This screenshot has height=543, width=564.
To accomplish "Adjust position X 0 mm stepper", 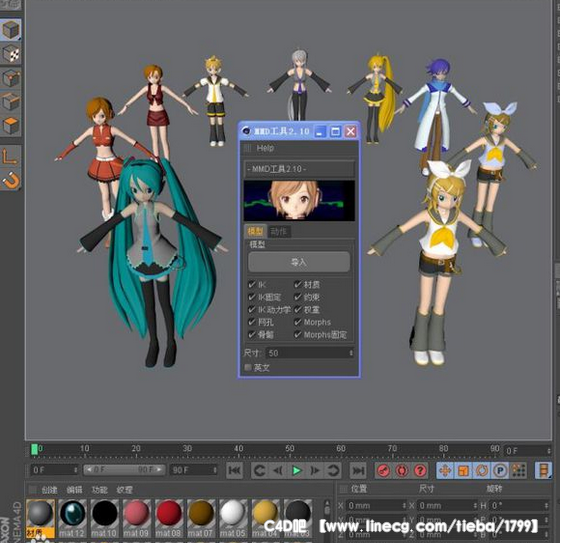I will pos(404,506).
